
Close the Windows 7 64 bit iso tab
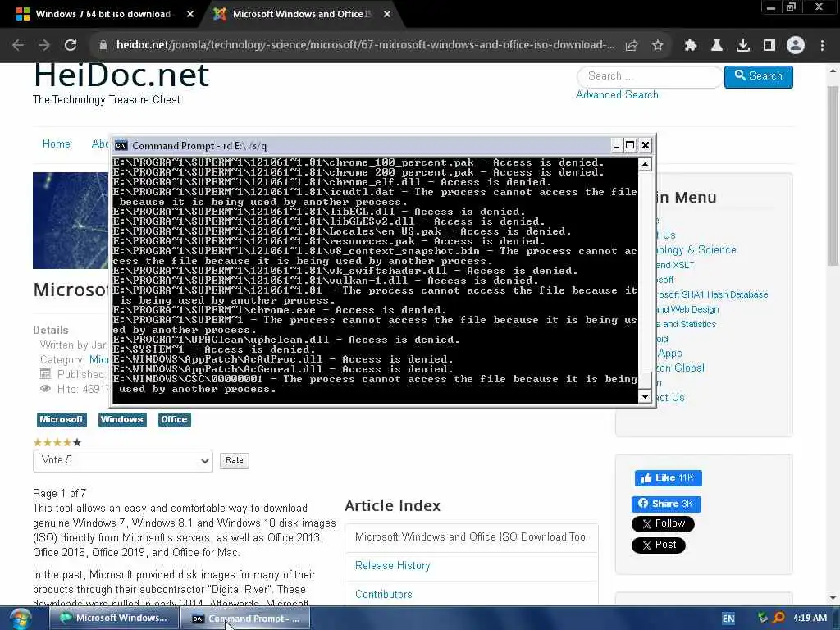click(190, 15)
